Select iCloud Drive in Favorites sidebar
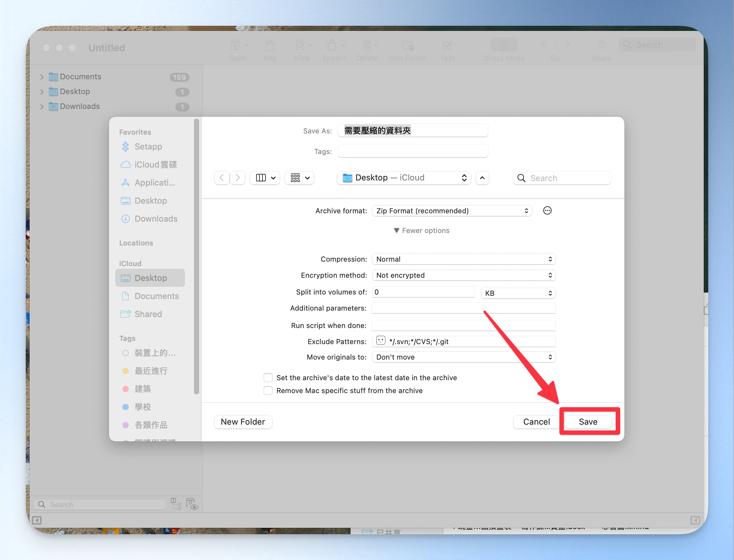The image size is (734, 560). pyautogui.click(x=155, y=165)
